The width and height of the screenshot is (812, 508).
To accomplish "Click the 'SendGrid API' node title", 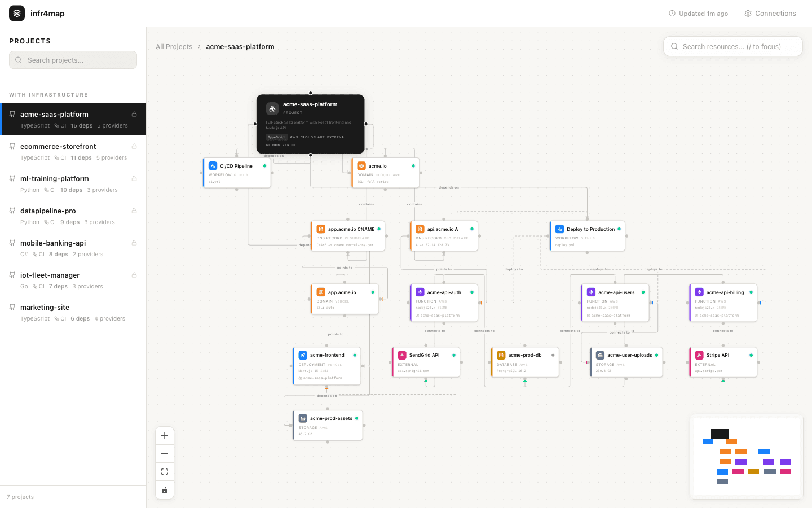I will tap(424, 355).
